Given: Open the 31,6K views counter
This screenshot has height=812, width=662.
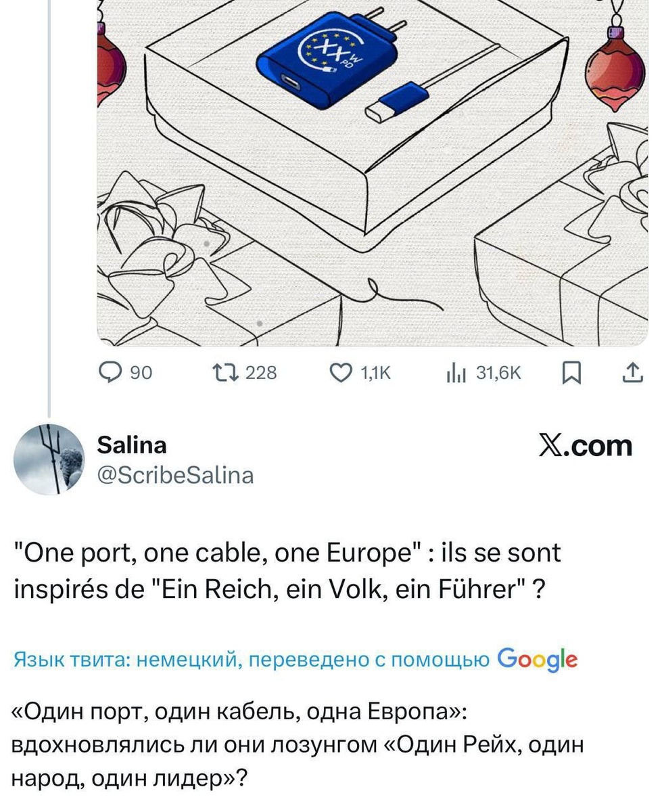Looking at the screenshot, I should [x=498, y=371].
